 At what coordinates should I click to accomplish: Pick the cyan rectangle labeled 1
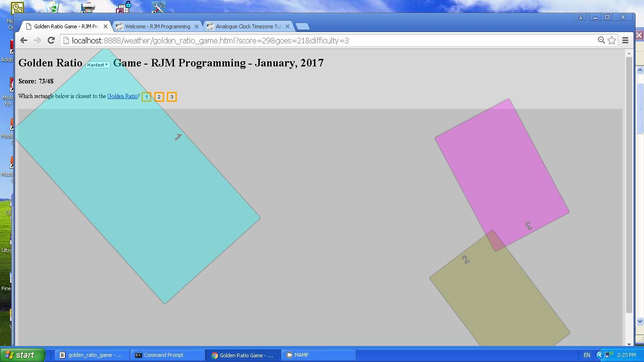[137, 177]
